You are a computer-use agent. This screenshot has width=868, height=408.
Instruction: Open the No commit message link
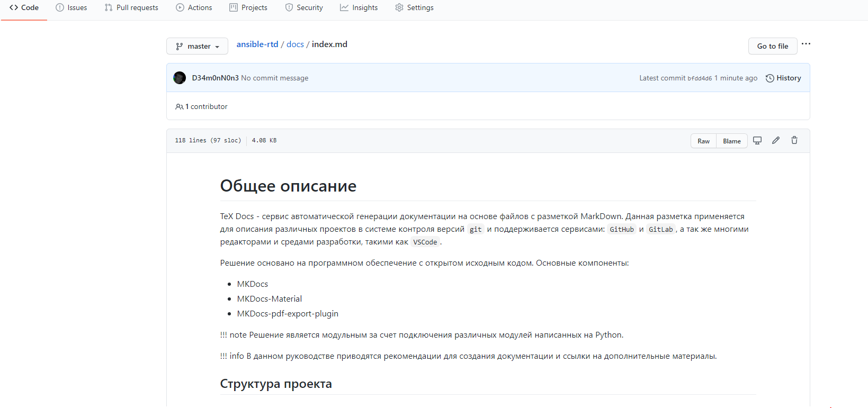(x=274, y=78)
